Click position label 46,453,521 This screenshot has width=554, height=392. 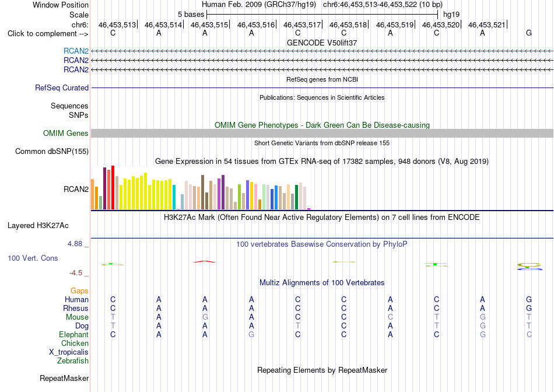(x=487, y=24)
